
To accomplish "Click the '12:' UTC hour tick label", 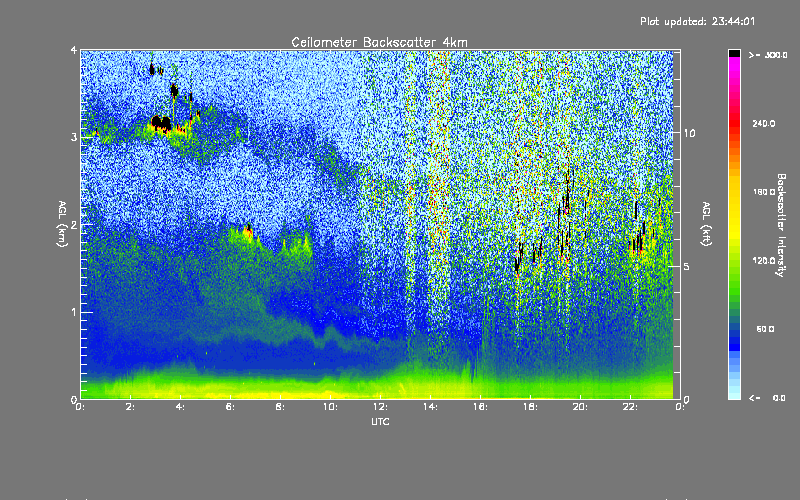I will click(x=380, y=407).
